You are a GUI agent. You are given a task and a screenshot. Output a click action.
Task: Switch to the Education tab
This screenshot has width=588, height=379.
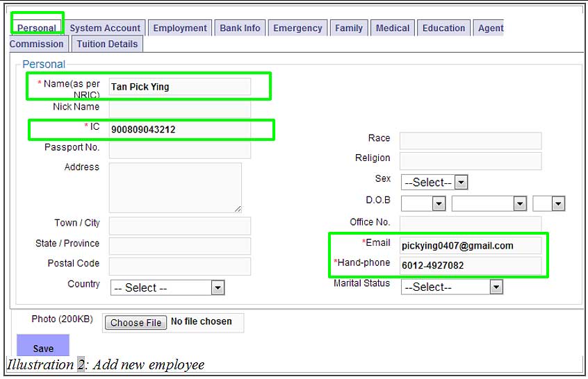click(x=443, y=28)
